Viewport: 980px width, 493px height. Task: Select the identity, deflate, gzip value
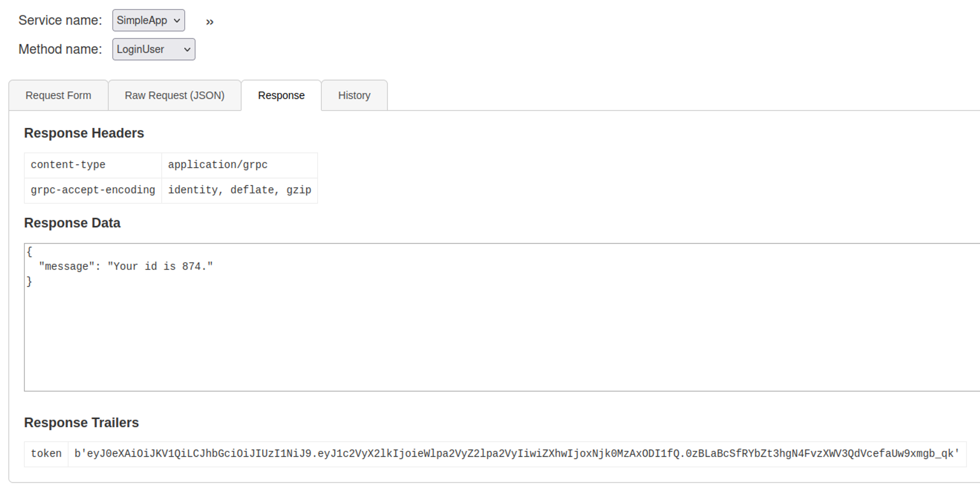tap(240, 190)
